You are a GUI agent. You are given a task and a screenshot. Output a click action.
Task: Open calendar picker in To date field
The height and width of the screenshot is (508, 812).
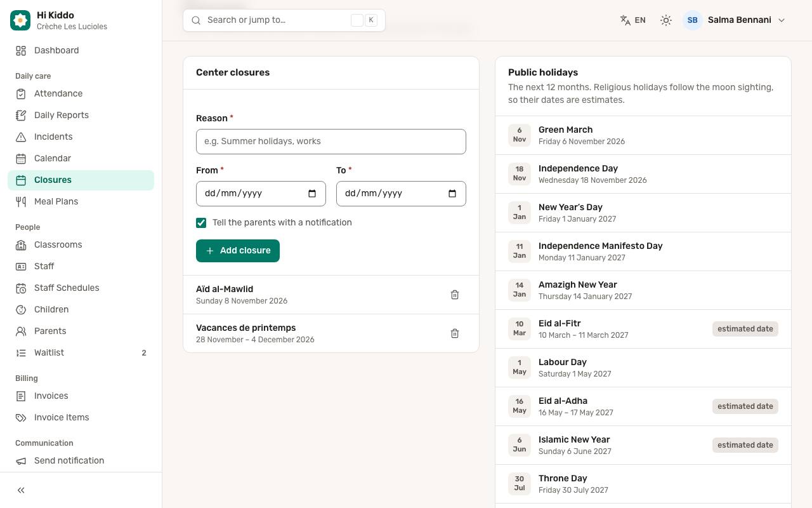(452, 194)
